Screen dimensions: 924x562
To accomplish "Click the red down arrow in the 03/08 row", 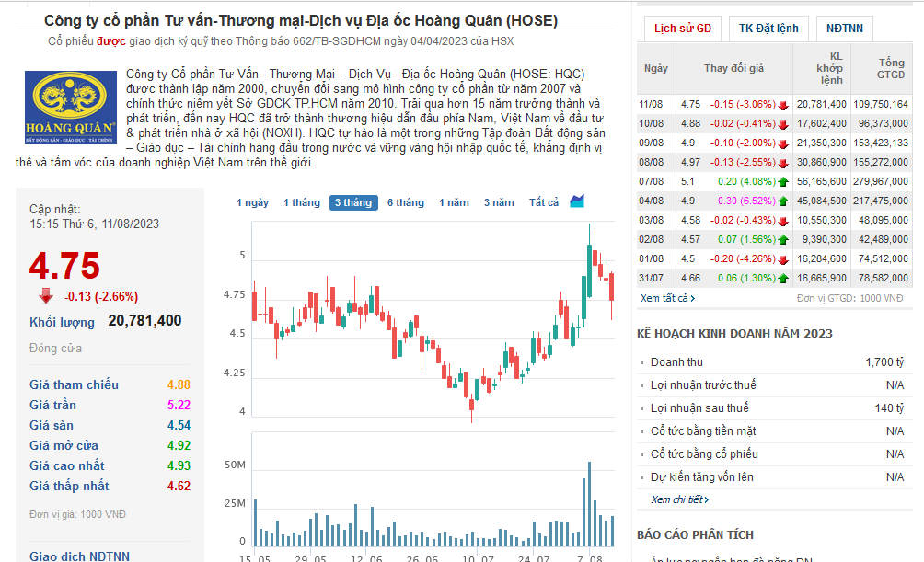I will tap(783, 221).
